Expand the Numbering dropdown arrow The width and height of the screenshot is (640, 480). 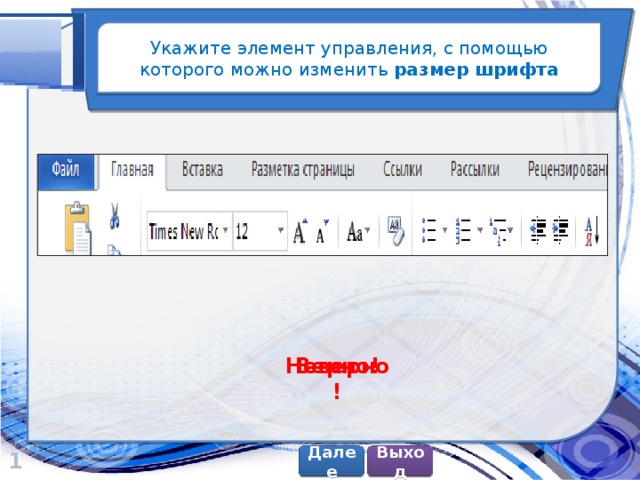click(480, 230)
